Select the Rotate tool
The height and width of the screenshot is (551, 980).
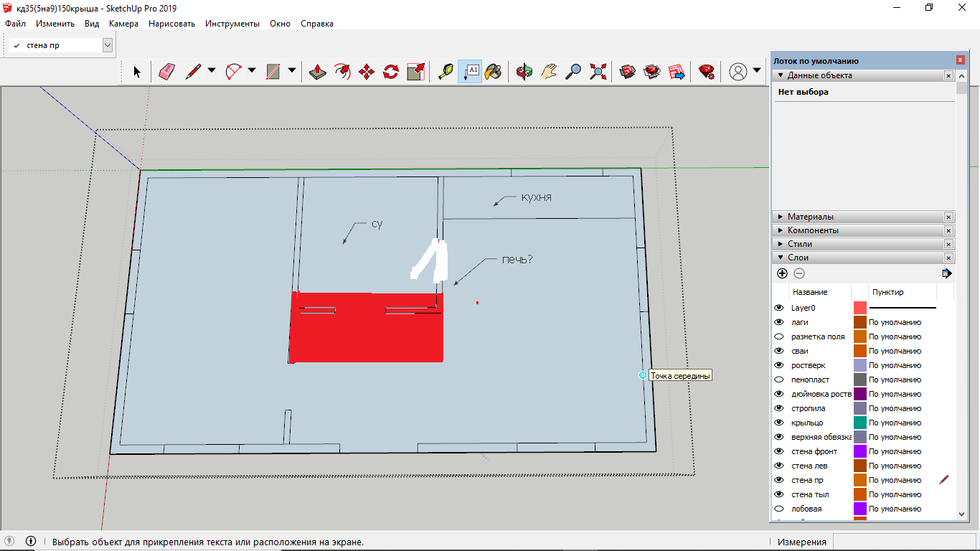[x=391, y=71]
